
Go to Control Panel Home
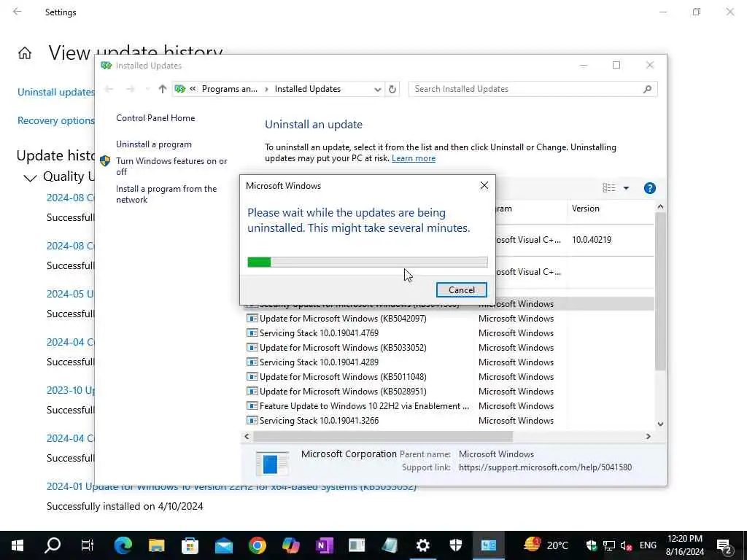[155, 118]
